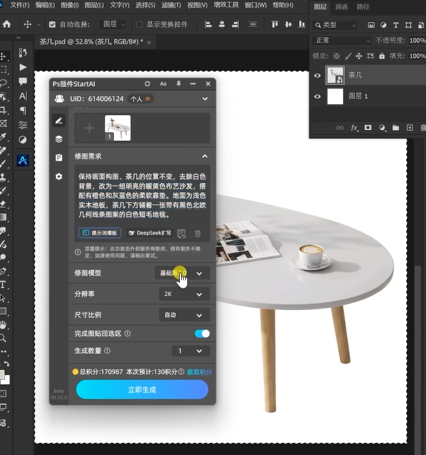Click the align horizontal centers icon
Viewport: 426px width, 455px height.
coord(222,24)
